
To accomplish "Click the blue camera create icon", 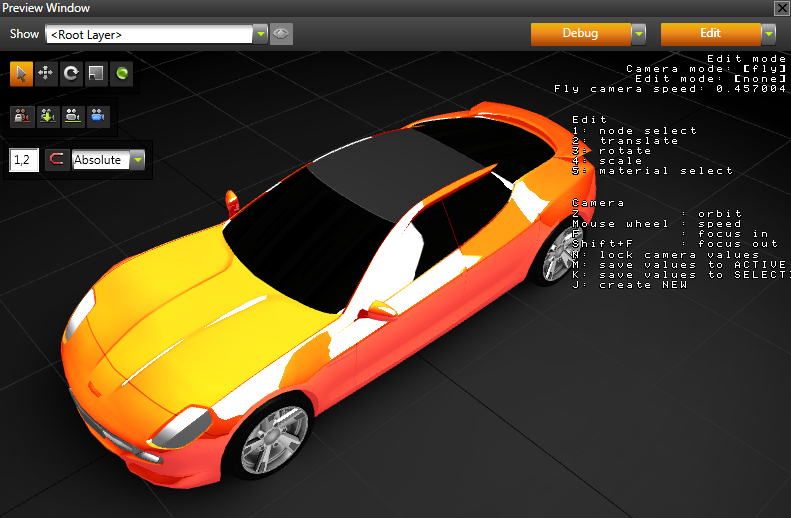I will [x=97, y=116].
